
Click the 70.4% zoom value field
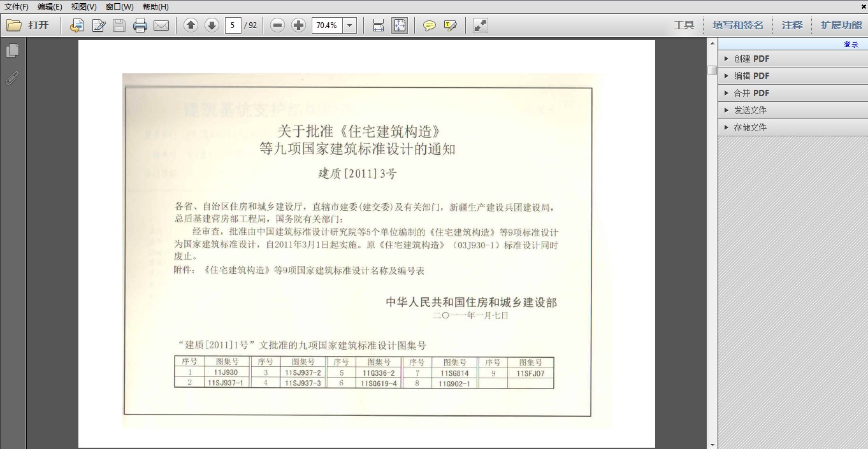[326, 25]
